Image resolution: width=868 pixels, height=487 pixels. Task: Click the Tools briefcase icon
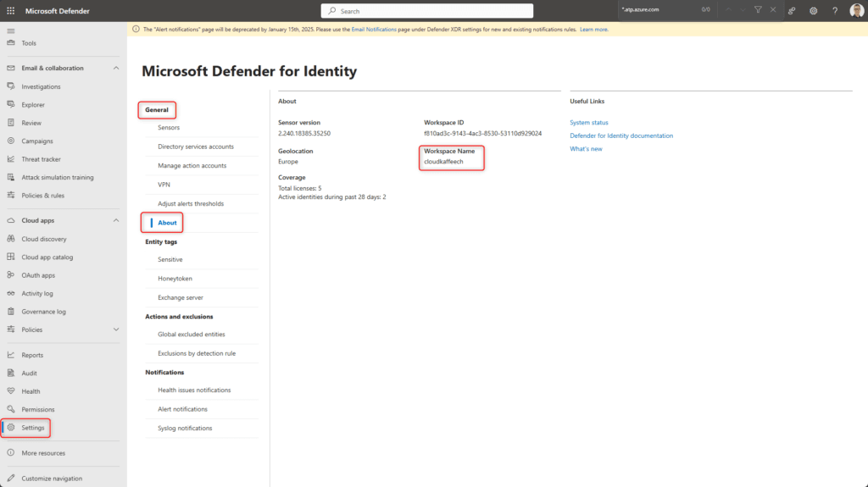pos(11,42)
